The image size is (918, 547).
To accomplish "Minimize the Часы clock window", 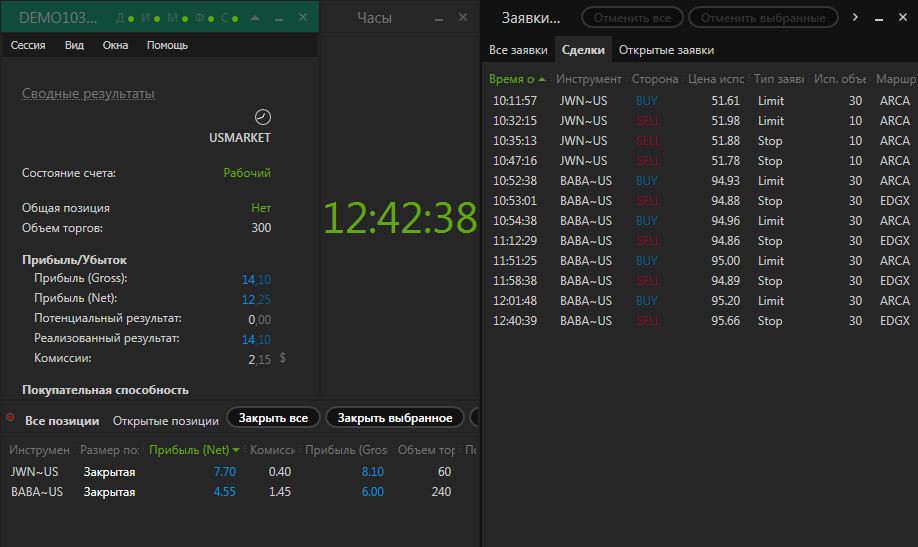I will tap(439, 19).
